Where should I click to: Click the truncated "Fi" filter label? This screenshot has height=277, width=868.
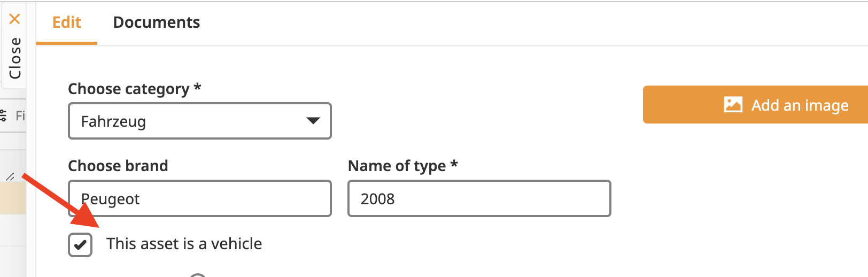tap(20, 116)
